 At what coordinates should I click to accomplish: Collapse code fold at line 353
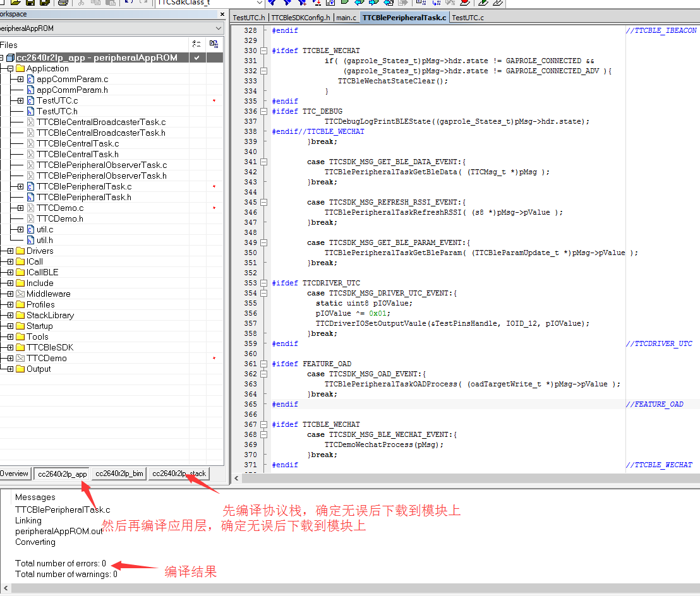click(x=264, y=283)
